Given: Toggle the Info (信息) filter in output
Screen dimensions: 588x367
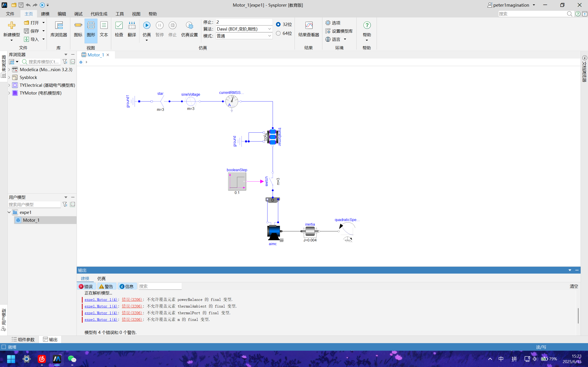Looking at the screenshot, I should point(127,286).
